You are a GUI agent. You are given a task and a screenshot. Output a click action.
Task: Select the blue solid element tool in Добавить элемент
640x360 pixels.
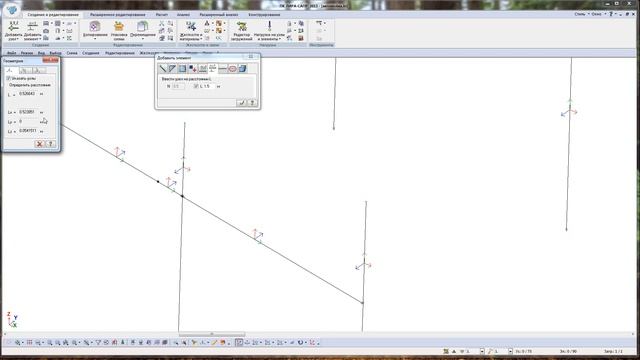242,69
